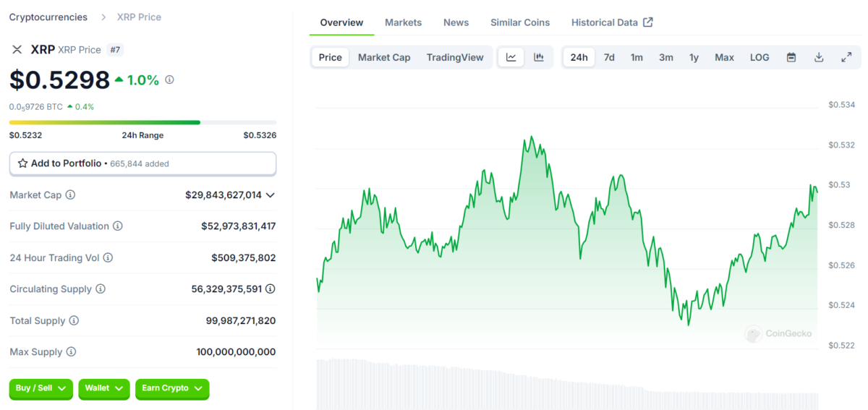Click the external link icon beside Historical Data
This screenshot has width=868, height=410.
pos(648,22)
